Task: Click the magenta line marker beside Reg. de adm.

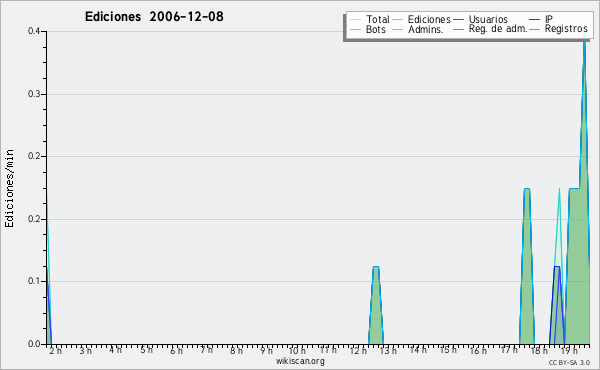Action: [458, 29]
